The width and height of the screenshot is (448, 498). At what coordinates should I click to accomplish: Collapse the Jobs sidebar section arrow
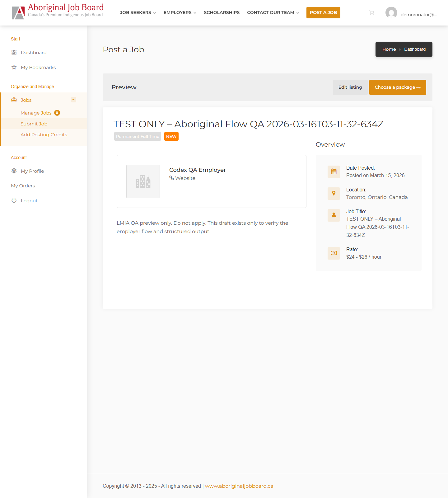(73, 100)
